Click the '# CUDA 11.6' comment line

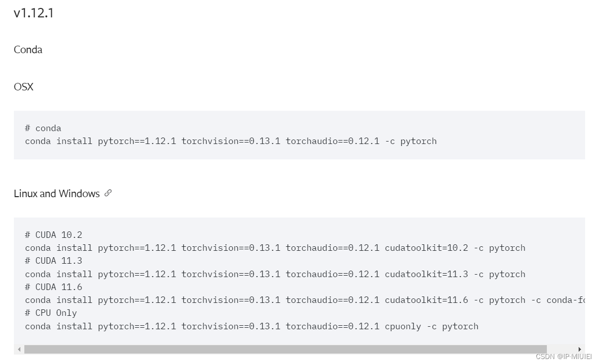pos(54,287)
